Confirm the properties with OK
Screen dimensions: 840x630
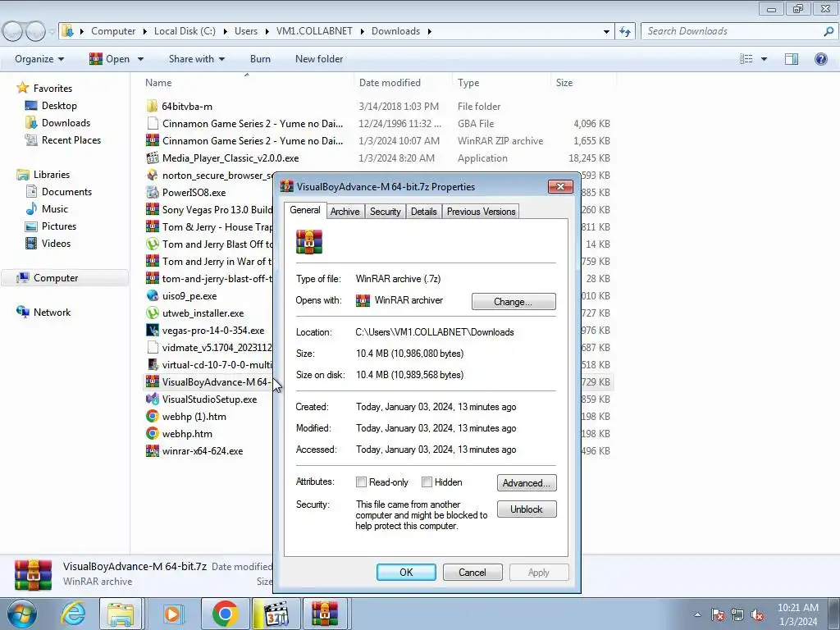pyautogui.click(x=406, y=572)
